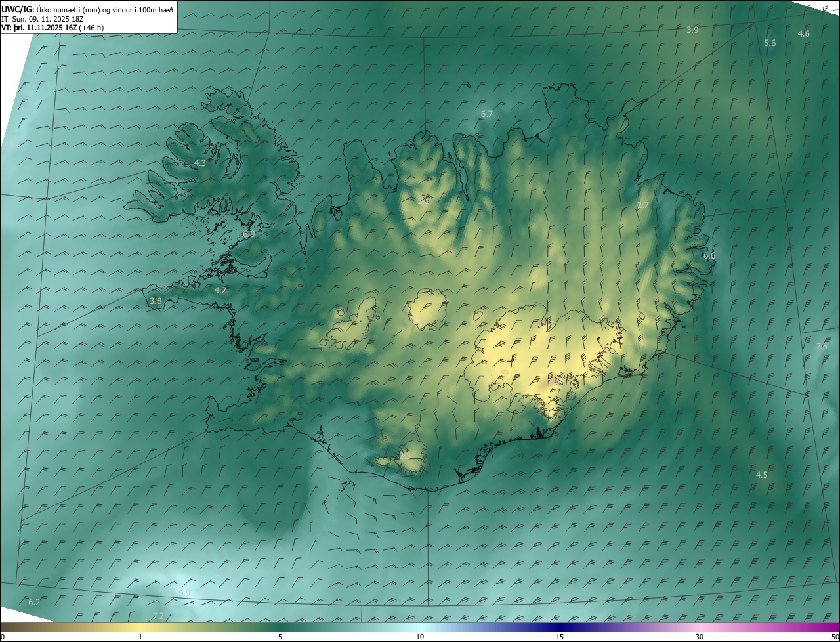Click the 1 tick on the color scale

point(140,637)
